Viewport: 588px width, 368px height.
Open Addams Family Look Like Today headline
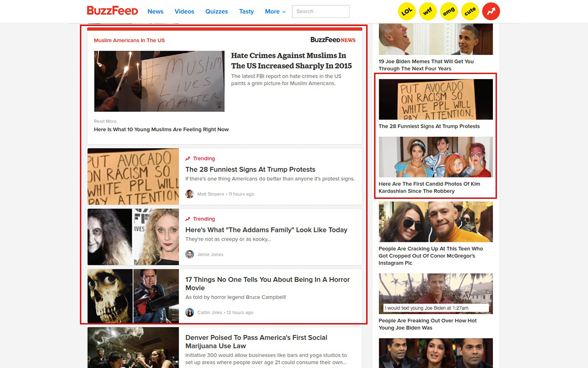point(266,230)
